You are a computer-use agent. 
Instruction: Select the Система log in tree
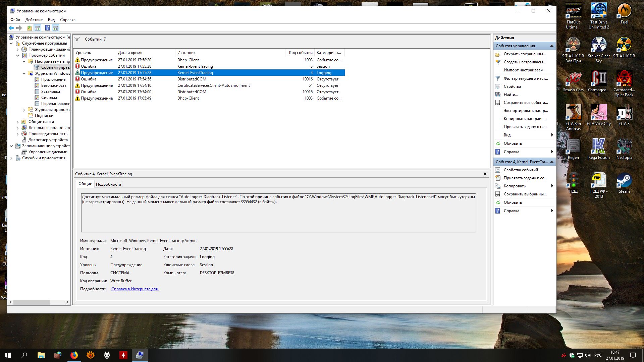49,98
